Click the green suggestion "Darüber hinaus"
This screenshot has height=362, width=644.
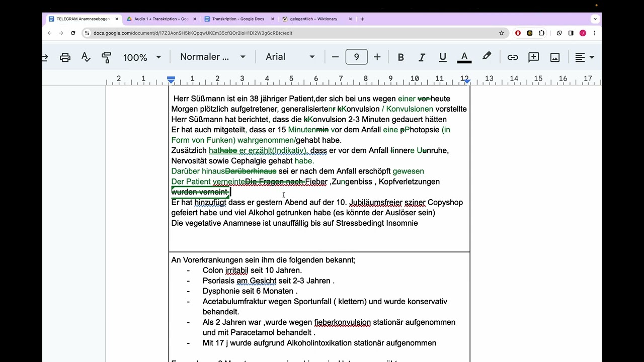point(198,171)
